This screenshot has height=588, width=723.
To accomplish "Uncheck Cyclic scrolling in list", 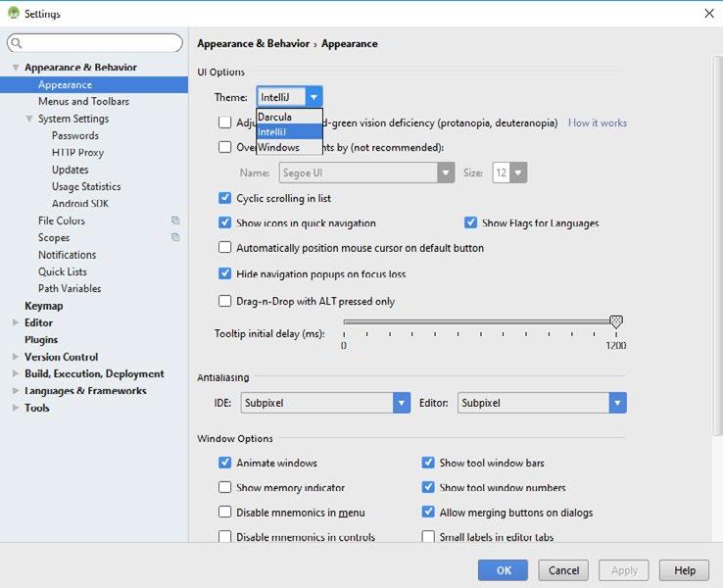I will point(224,198).
